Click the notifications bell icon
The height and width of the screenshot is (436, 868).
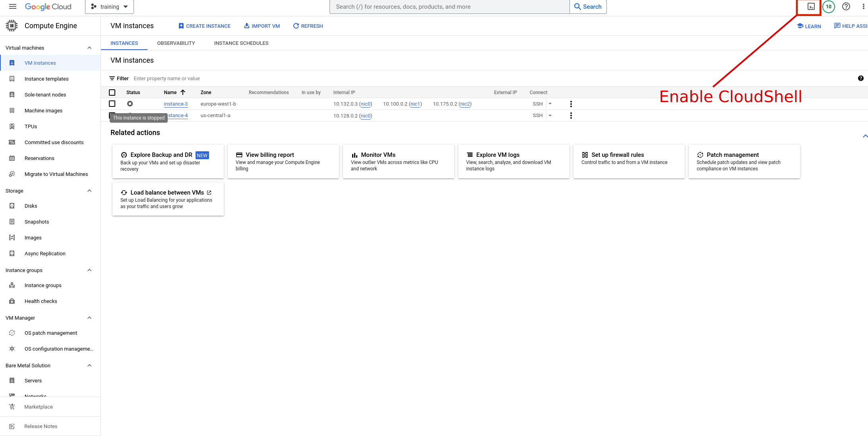[x=829, y=7]
